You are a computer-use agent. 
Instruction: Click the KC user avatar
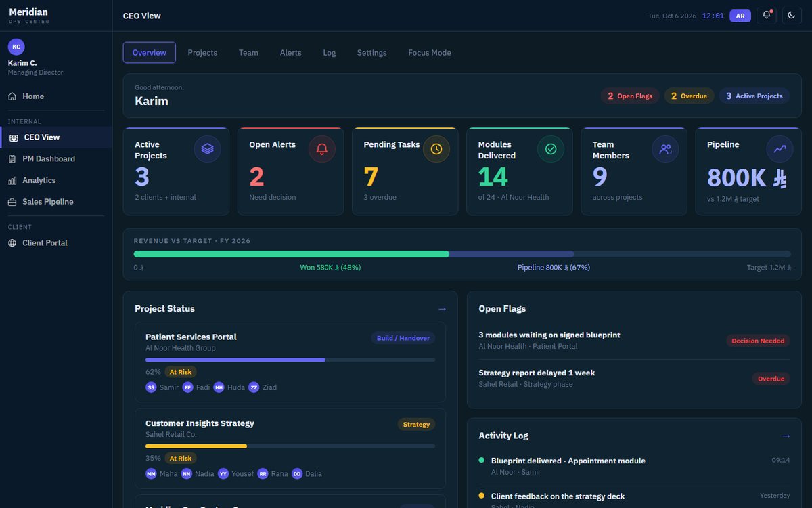[x=17, y=47]
